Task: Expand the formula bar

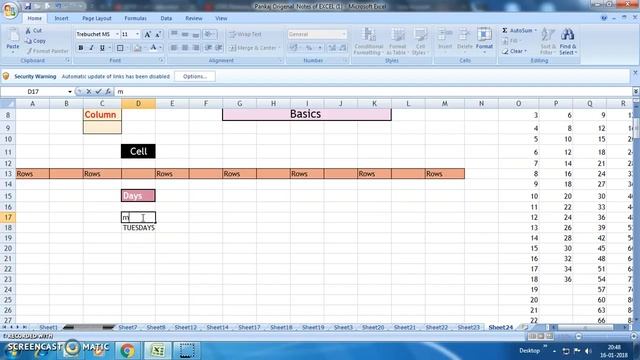Action: point(636,92)
